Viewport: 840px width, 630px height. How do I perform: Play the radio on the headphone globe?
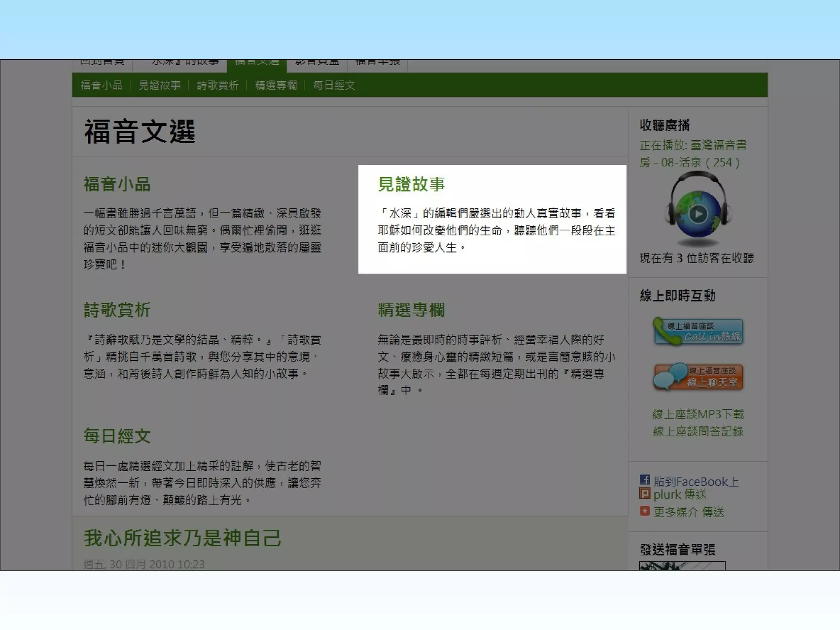[698, 214]
